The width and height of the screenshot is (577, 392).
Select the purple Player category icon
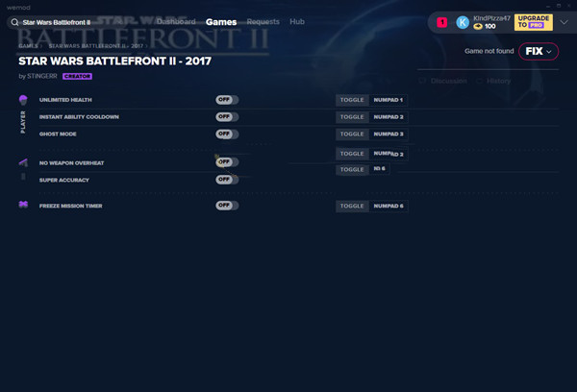[x=23, y=100]
